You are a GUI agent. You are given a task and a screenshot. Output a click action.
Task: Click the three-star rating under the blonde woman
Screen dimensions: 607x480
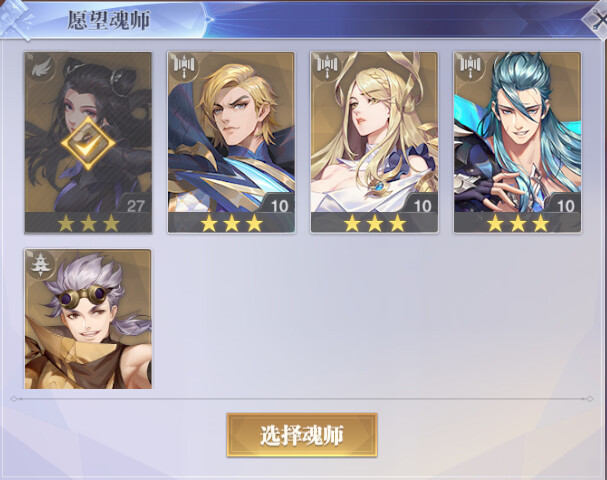pyautogui.click(x=374, y=223)
